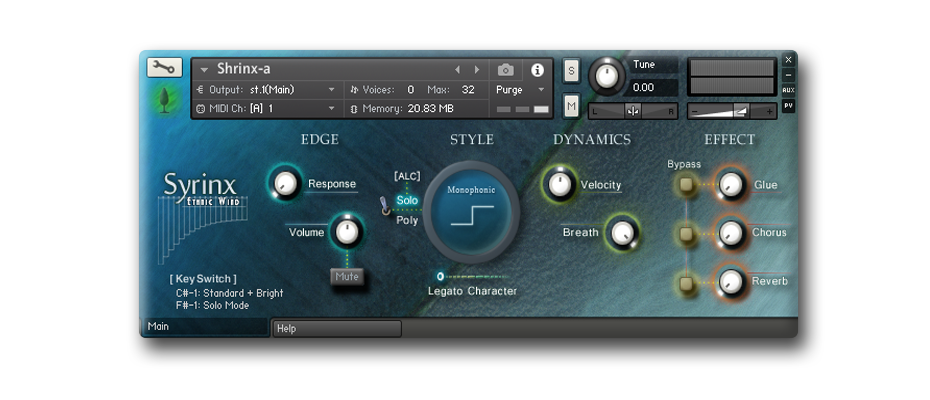
Task: Click the Max voices value 32
Action: pyautogui.click(x=468, y=90)
